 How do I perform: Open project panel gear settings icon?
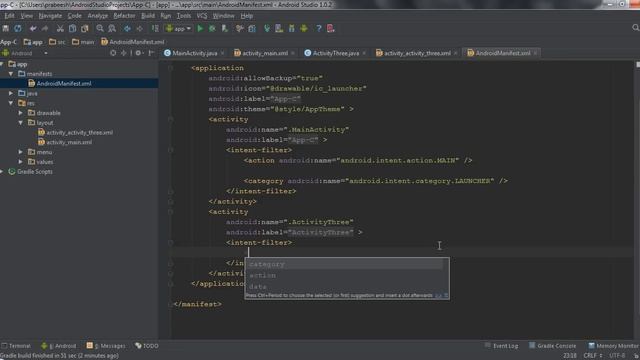pos(139,53)
